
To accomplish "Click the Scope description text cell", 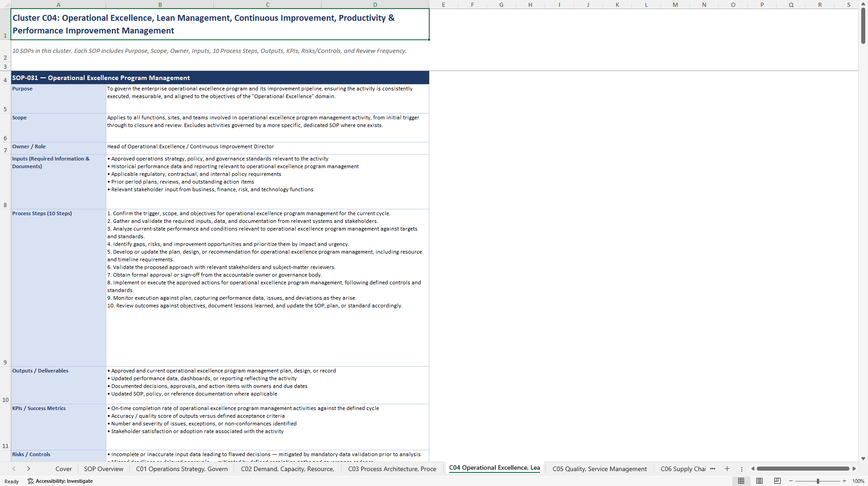I will tap(267, 128).
